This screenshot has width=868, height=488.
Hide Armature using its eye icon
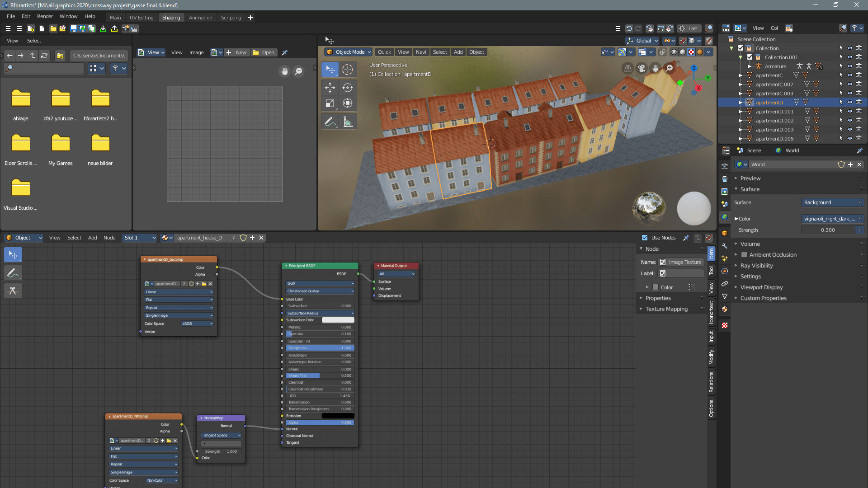click(x=850, y=66)
